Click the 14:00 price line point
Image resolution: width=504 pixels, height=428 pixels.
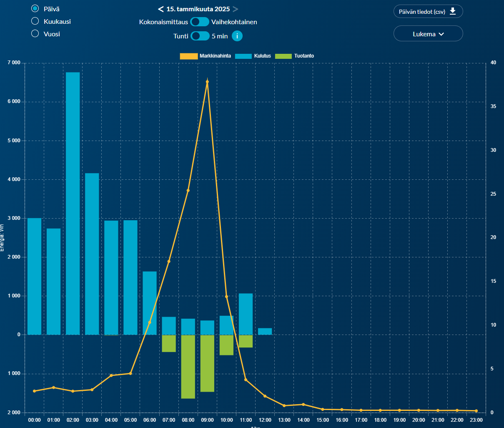303,404
